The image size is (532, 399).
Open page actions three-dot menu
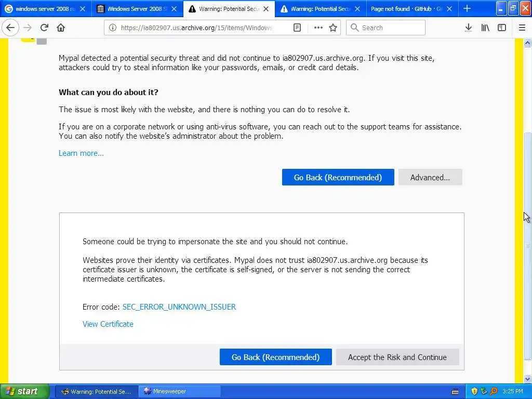tap(318, 28)
